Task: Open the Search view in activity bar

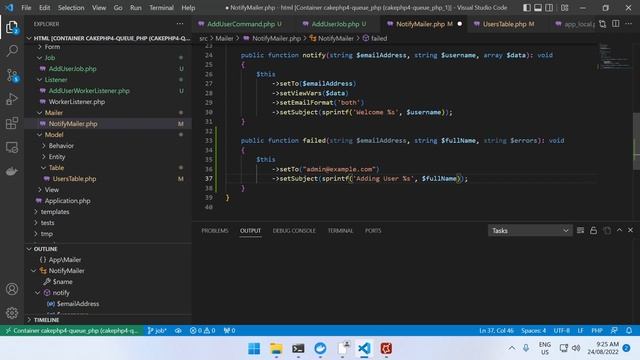Action: [x=12, y=51]
